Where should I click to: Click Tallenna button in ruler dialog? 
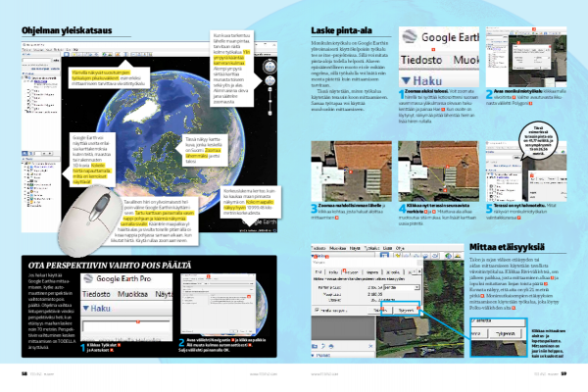click(382, 311)
